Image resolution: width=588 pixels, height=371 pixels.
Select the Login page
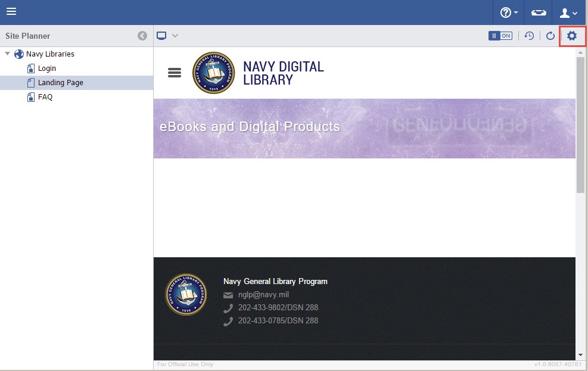click(x=46, y=68)
